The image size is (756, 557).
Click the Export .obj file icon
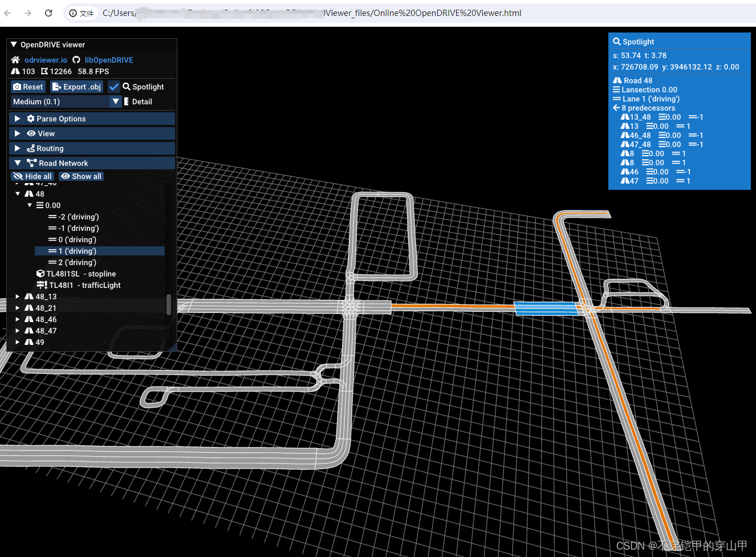coord(56,87)
